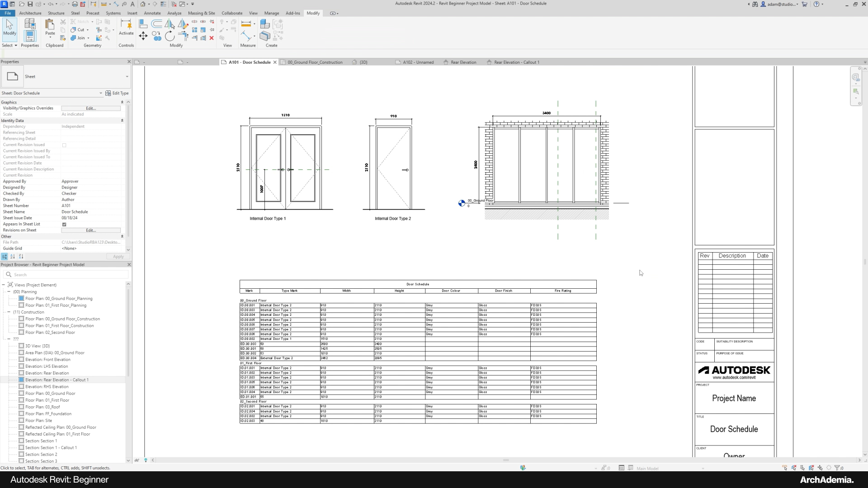868x488 pixels.
Task: Select the Move tool icon
Action: (143, 36)
